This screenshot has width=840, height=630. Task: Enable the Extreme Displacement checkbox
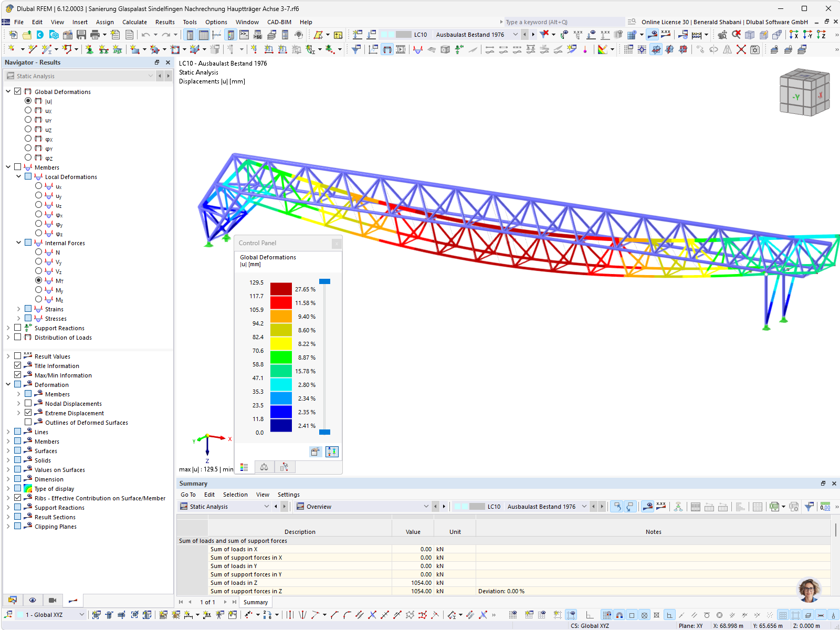tap(29, 413)
